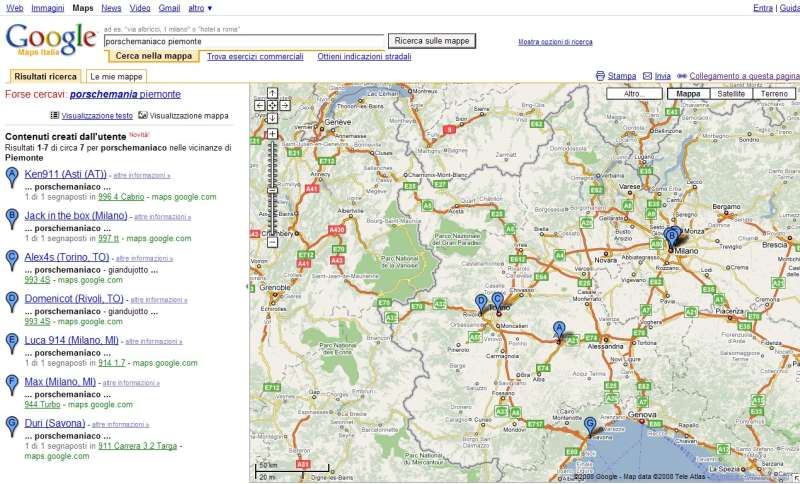
Task: Select map pin G at Savona
Action: (590, 426)
